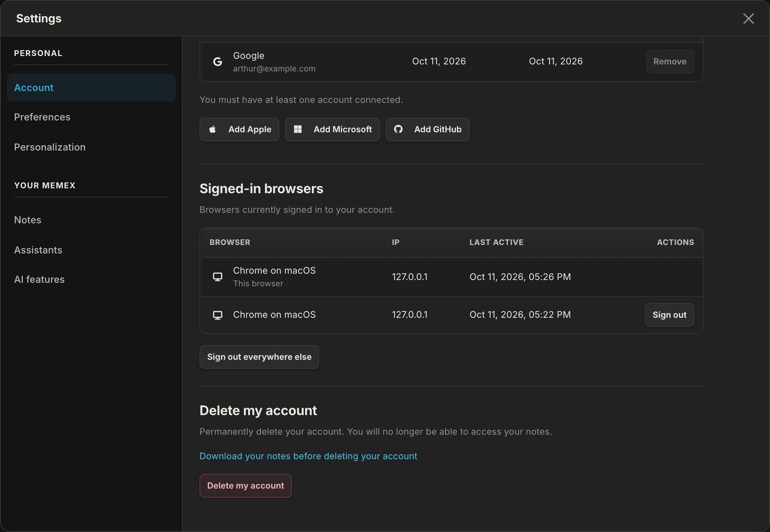Click the 'Browsers currently signed in' description

[297, 210]
